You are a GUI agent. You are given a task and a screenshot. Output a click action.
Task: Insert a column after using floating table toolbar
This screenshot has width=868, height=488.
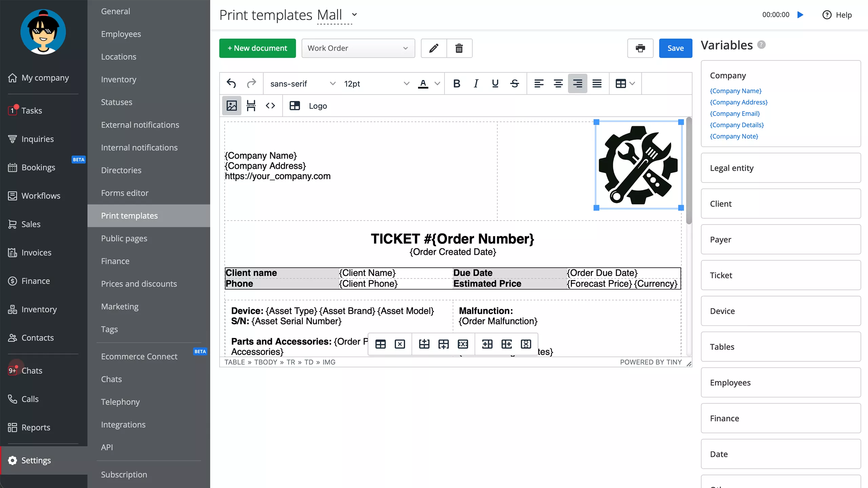click(507, 344)
